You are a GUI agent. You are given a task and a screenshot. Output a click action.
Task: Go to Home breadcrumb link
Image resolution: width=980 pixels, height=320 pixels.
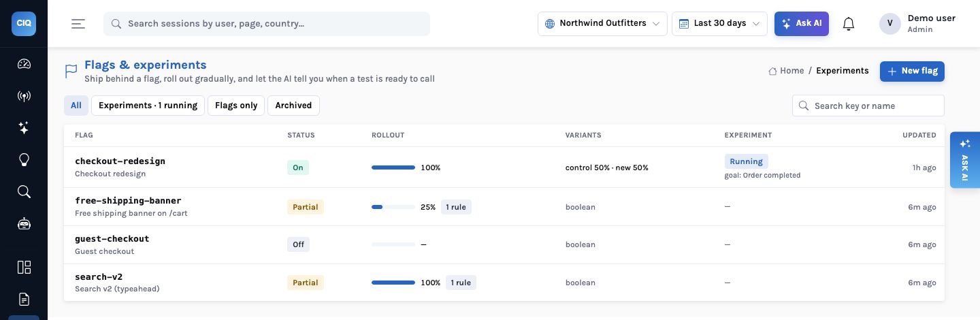click(791, 71)
